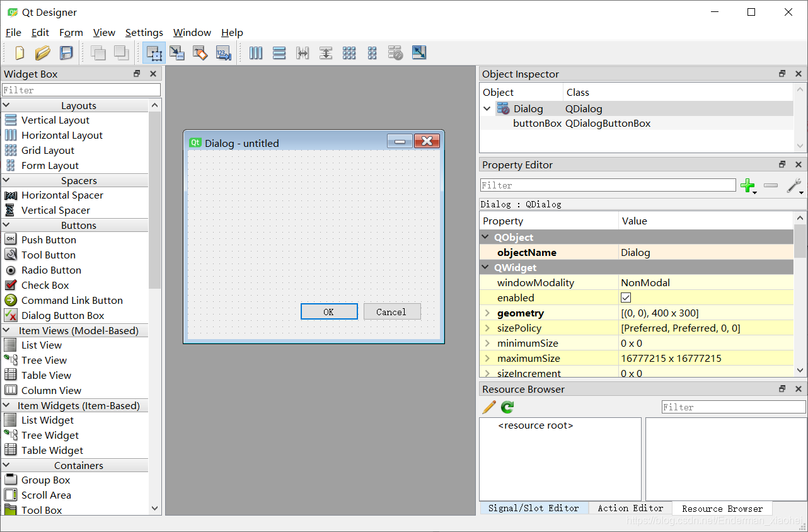The image size is (808, 532).
Task: Collapse Item Views (Model-Based) category
Action: point(6,330)
